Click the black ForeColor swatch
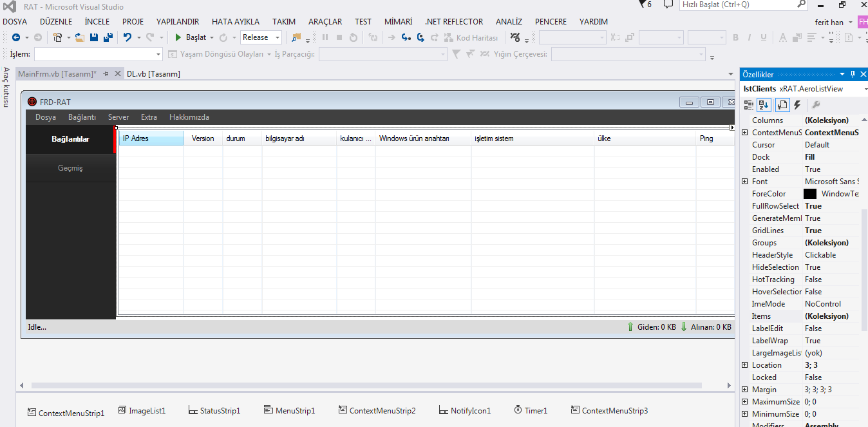Screen dimensions: 868x427 (x=810, y=194)
